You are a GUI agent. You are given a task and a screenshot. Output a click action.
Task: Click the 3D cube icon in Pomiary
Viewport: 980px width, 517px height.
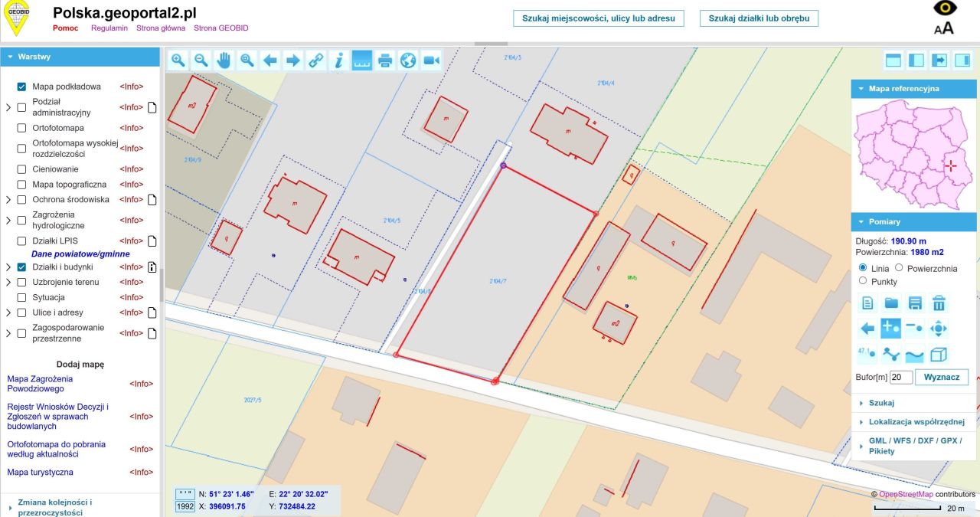[939, 355]
